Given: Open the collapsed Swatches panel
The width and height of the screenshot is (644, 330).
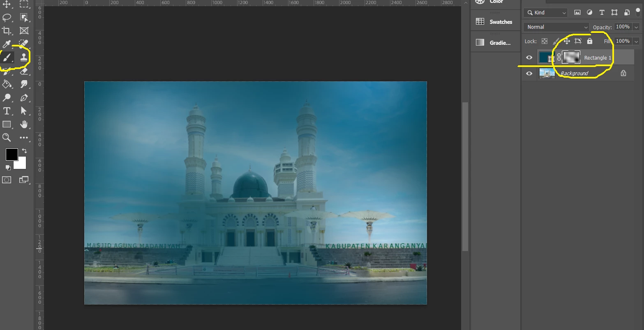Looking at the screenshot, I should tap(495, 22).
